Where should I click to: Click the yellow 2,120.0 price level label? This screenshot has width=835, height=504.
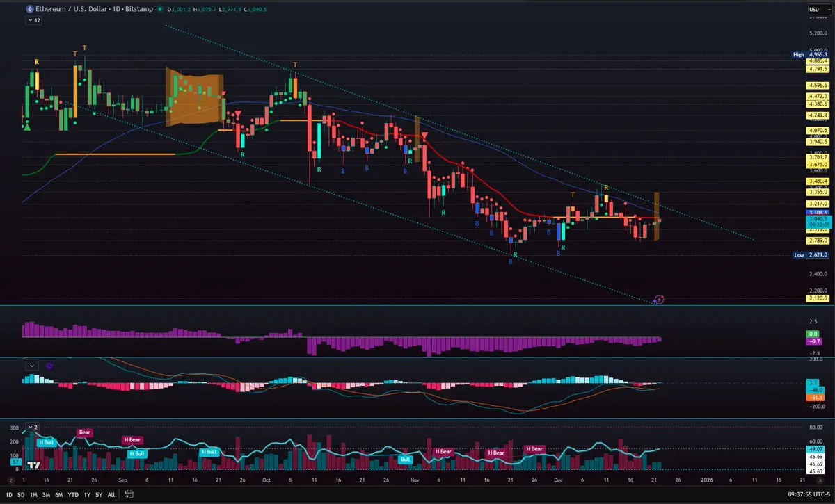818,298
